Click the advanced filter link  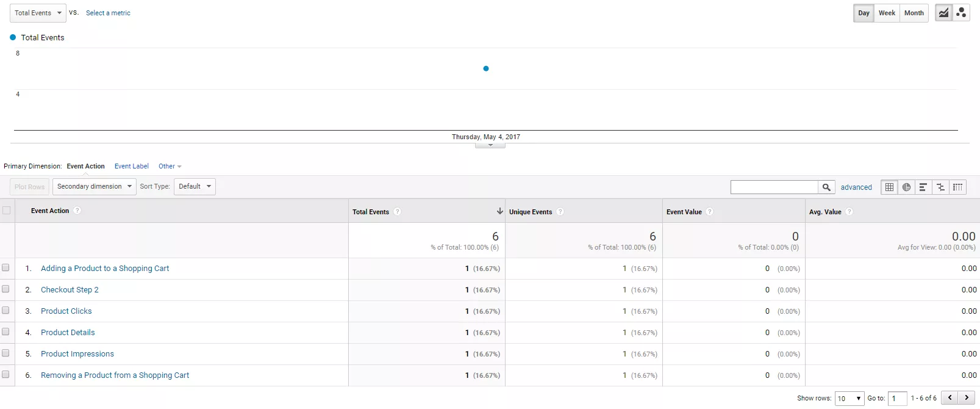[x=856, y=187]
